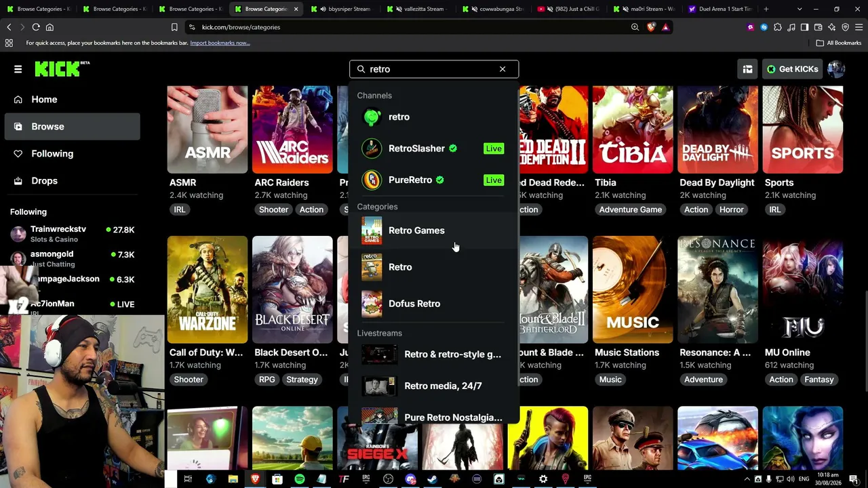868x488 pixels.
Task: Toggle the Kick sidebar hamburger menu
Action: 18,69
